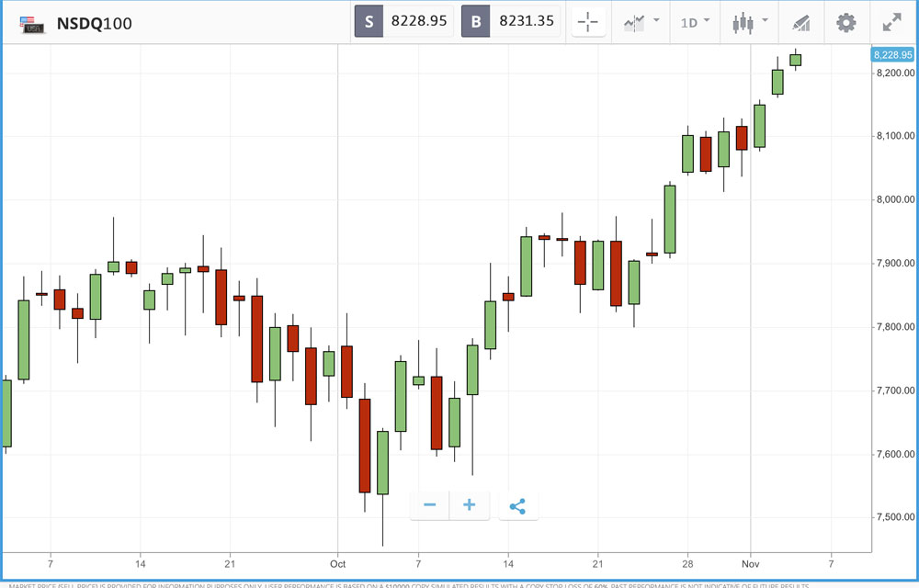
Task: Click the share chart icon
Action: 517,505
